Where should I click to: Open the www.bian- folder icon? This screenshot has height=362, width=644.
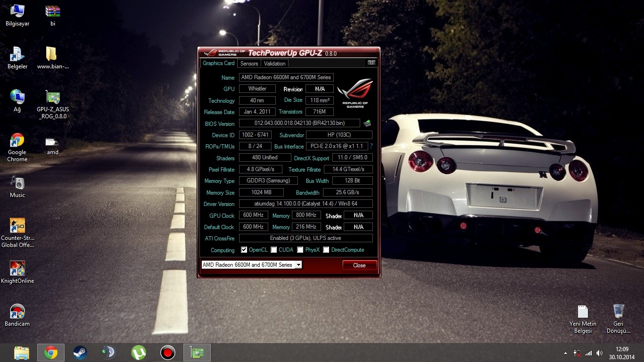pos(53,58)
